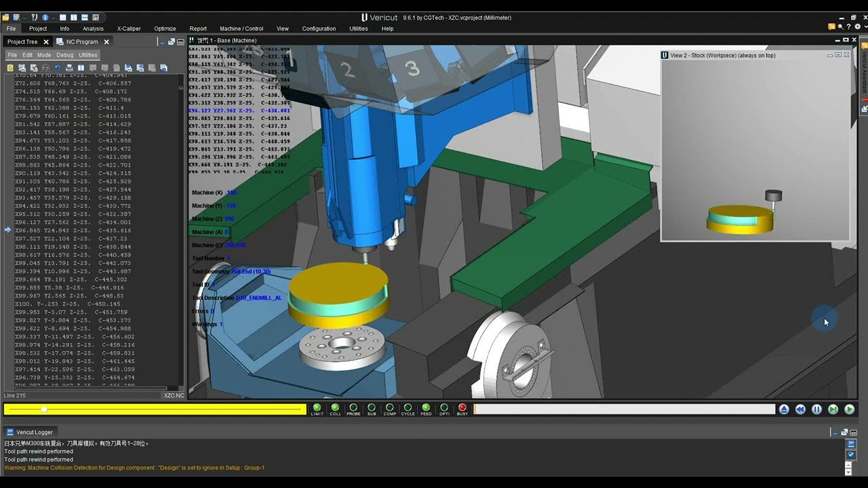This screenshot has height=488, width=868.
Task: Switch to the Project Tree tab
Action: click(22, 42)
